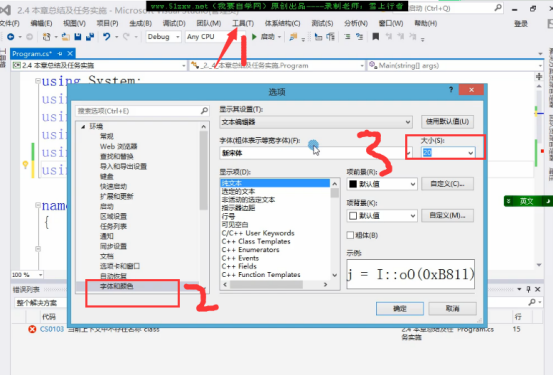Click the Quick Launch search icon

click(498, 7)
